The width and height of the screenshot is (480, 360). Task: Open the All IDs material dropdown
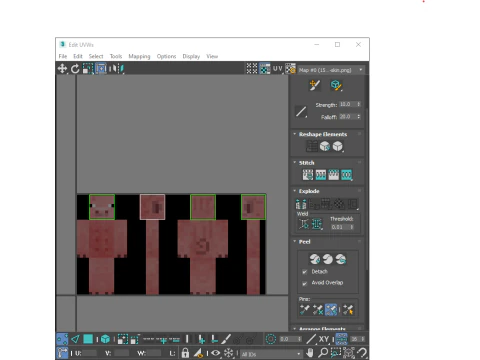click(x=271, y=354)
